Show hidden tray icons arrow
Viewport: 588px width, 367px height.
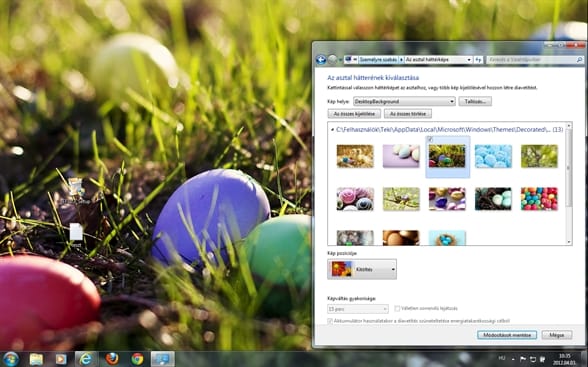(513, 360)
